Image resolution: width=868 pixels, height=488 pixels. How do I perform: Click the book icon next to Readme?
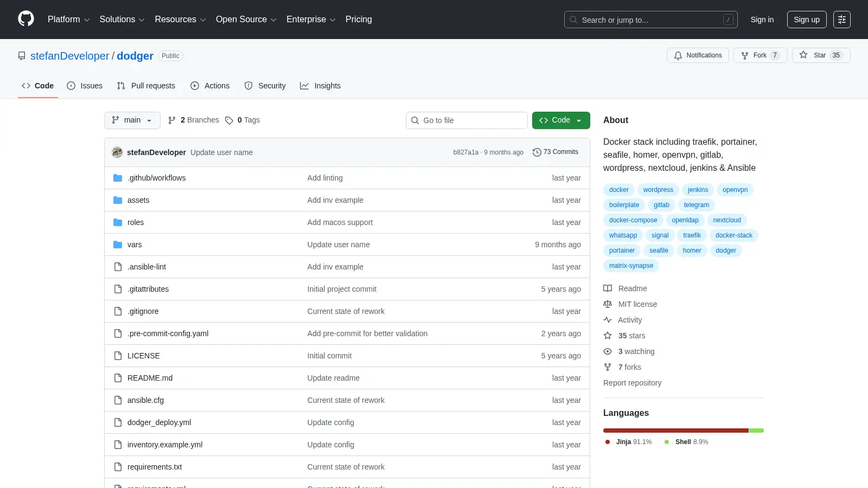(608, 288)
